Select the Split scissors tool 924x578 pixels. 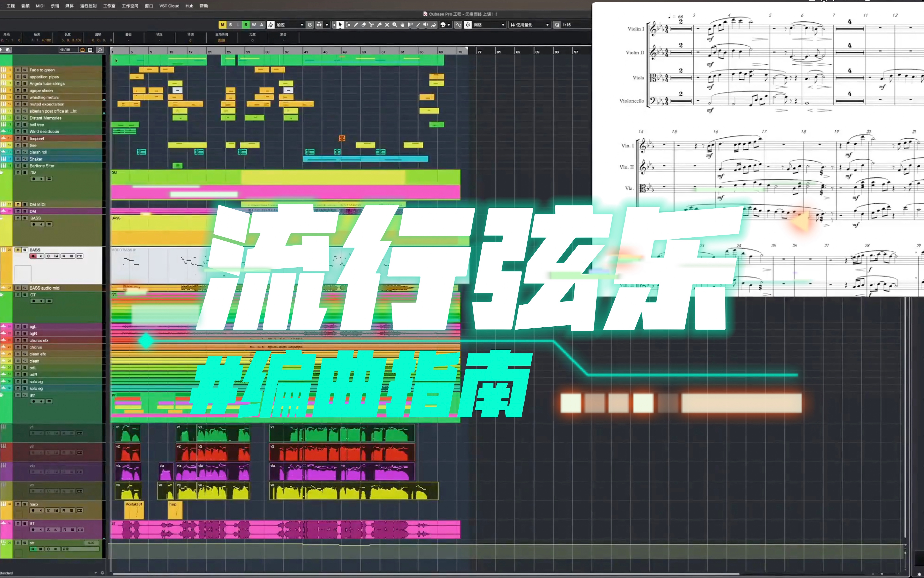(x=371, y=25)
